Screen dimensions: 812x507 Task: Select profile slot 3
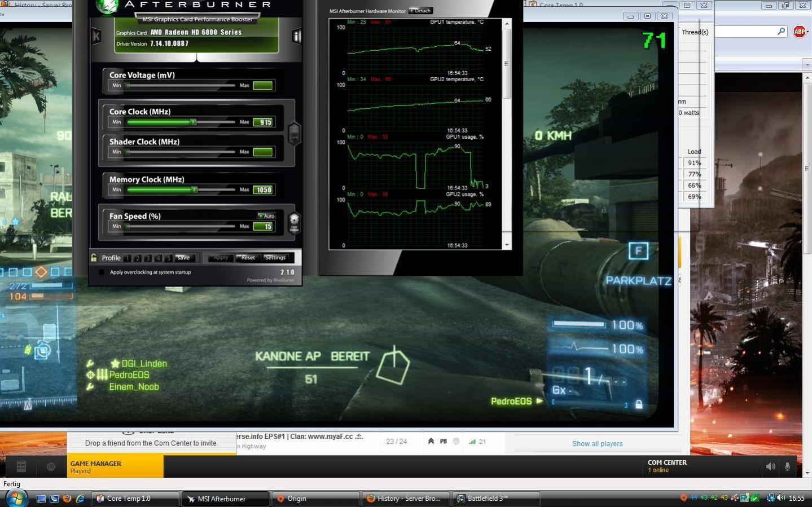(x=148, y=258)
